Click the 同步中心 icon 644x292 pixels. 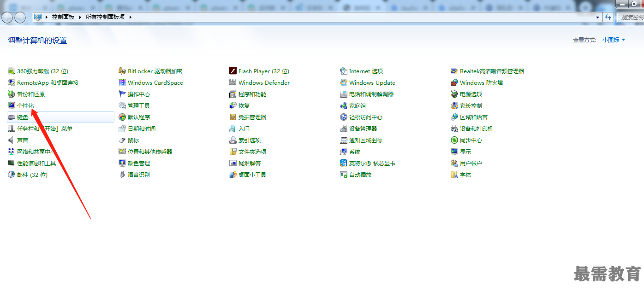454,140
